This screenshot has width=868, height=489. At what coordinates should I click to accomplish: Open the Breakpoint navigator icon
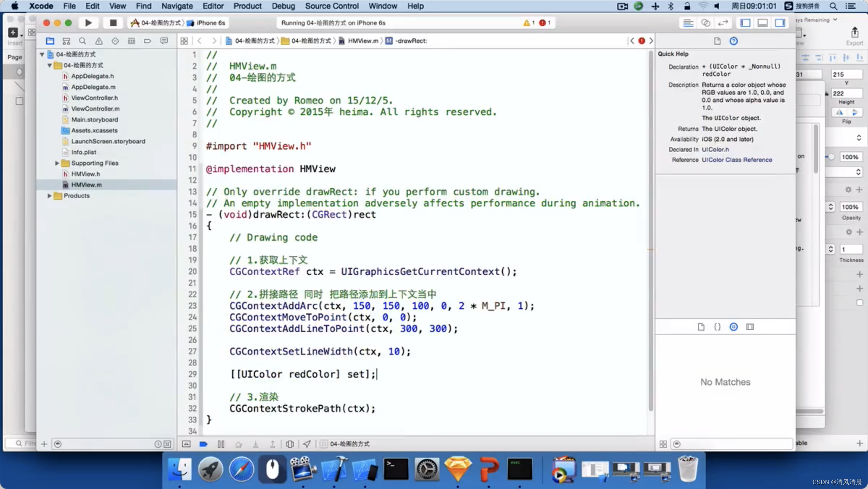click(x=148, y=41)
